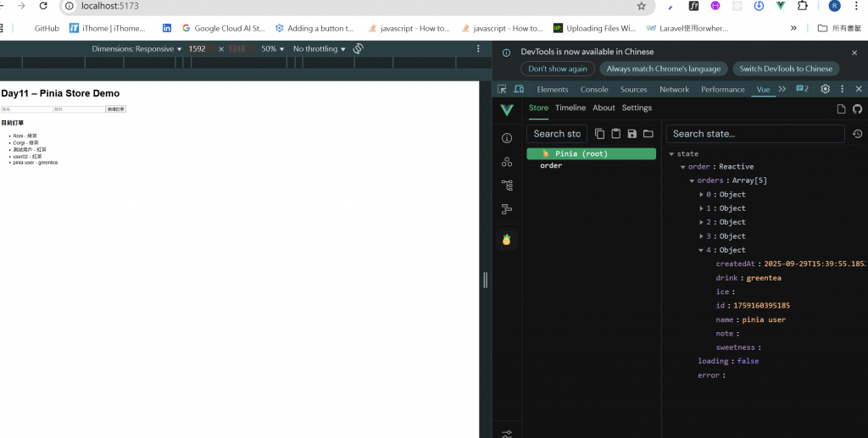Expand the 1 : Object entry

point(701,208)
